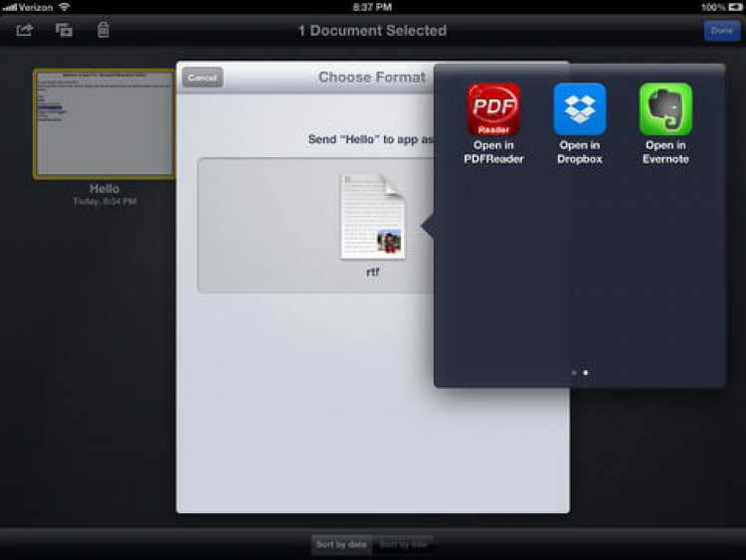746x560 pixels.
Task: Tap the Wi-Fi icon in status bar
Action: coord(64,7)
